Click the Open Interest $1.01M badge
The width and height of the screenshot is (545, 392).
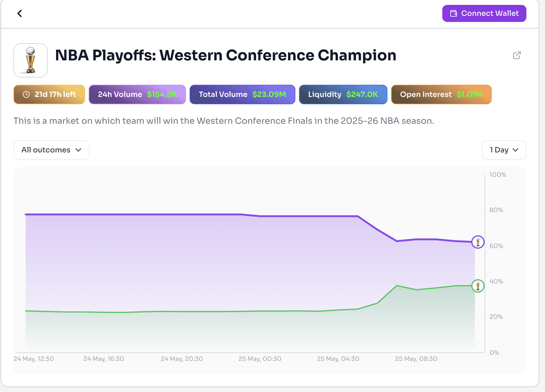pyautogui.click(x=441, y=94)
